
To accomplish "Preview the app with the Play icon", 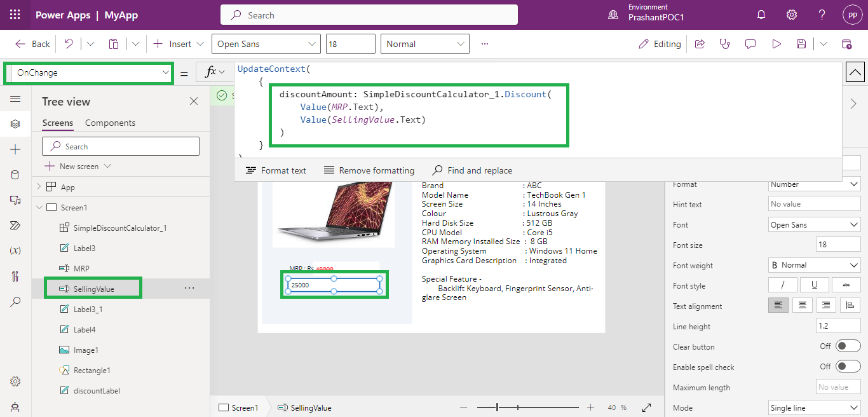I will coord(776,43).
